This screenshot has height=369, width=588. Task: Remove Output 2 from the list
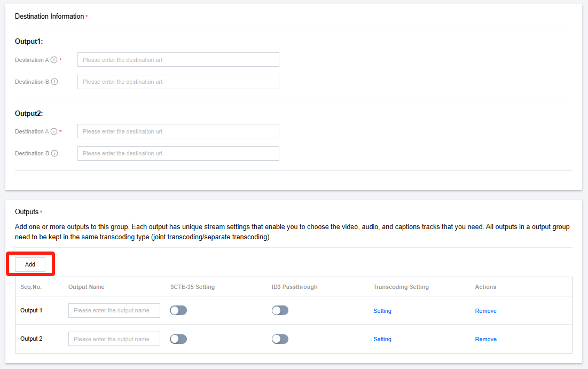point(485,339)
